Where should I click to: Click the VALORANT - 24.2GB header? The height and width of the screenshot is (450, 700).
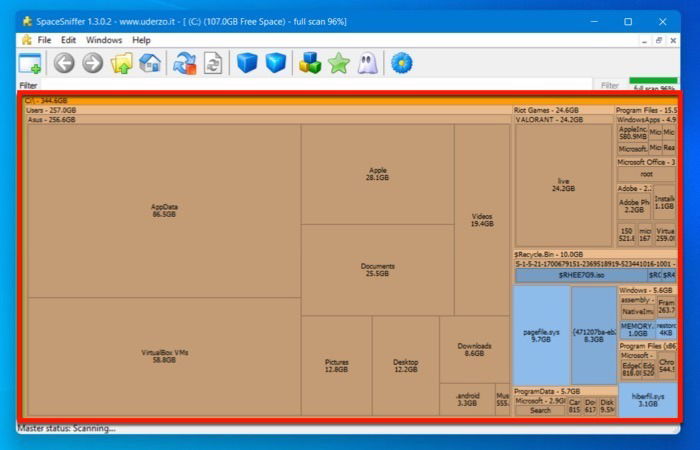coord(564,119)
